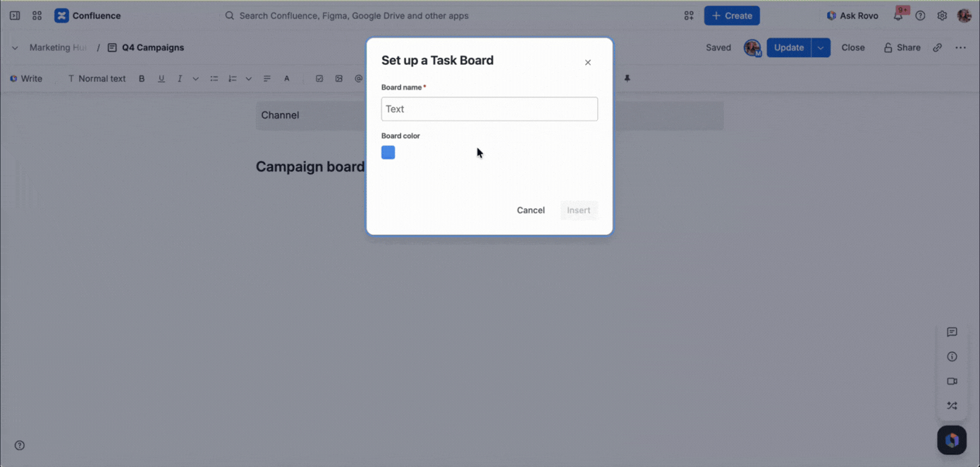Click the Update publish button
This screenshot has width=980, height=467.
[x=789, y=47]
